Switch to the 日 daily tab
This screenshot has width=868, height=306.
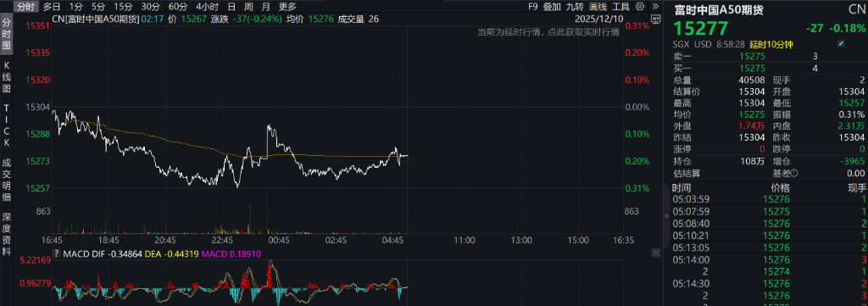click(231, 7)
